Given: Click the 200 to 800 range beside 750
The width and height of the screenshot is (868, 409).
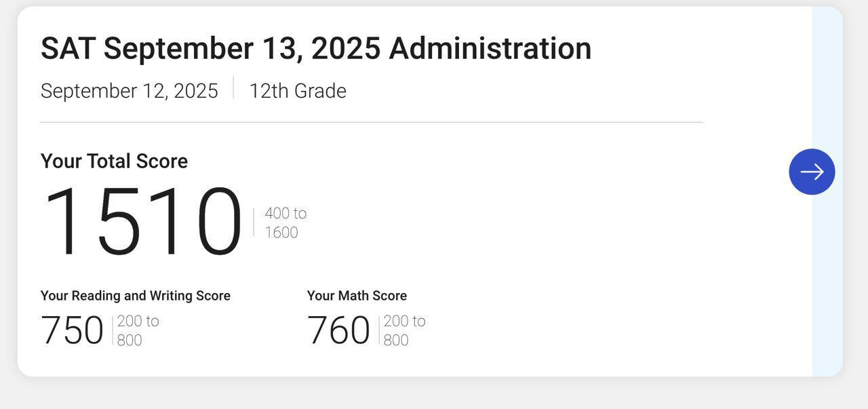Looking at the screenshot, I should (x=138, y=330).
